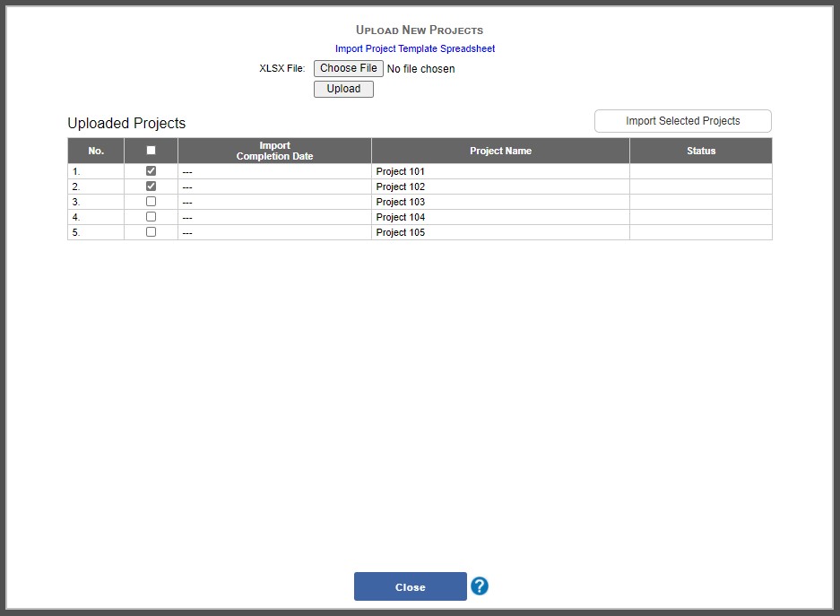840x616 pixels.
Task: Click the Project Name column header
Action: (x=500, y=150)
